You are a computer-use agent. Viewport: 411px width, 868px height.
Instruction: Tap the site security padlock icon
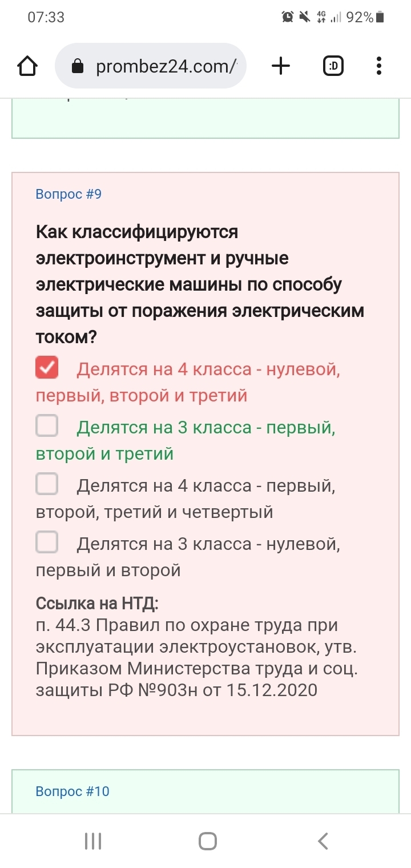[78, 67]
